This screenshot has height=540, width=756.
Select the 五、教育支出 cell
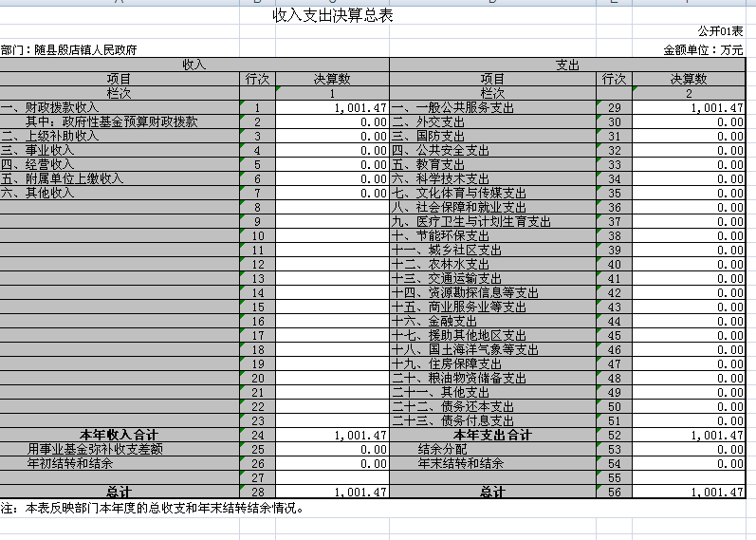click(x=492, y=164)
